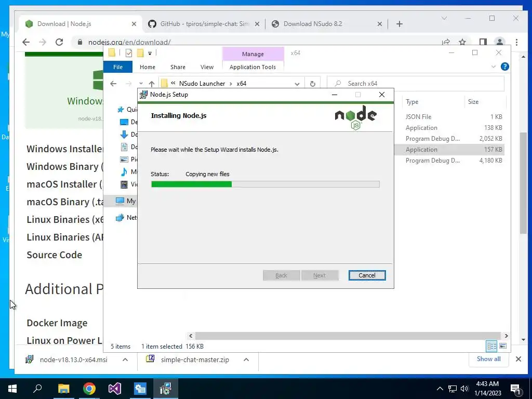Reload the nodejs.org page
This screenshot has width=532, height=399.
pos(59,42)
